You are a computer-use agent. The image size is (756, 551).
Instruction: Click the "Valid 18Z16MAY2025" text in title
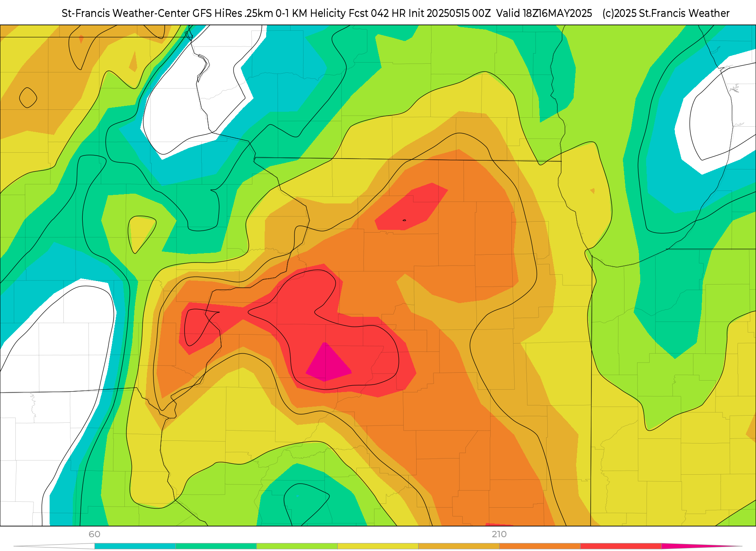tap(544, 13)
